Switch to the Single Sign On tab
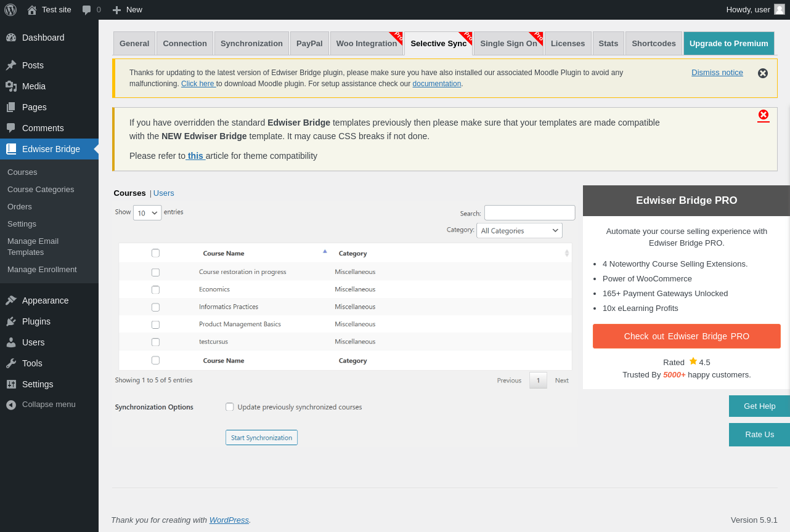790x532 pixels. (509, 43)
